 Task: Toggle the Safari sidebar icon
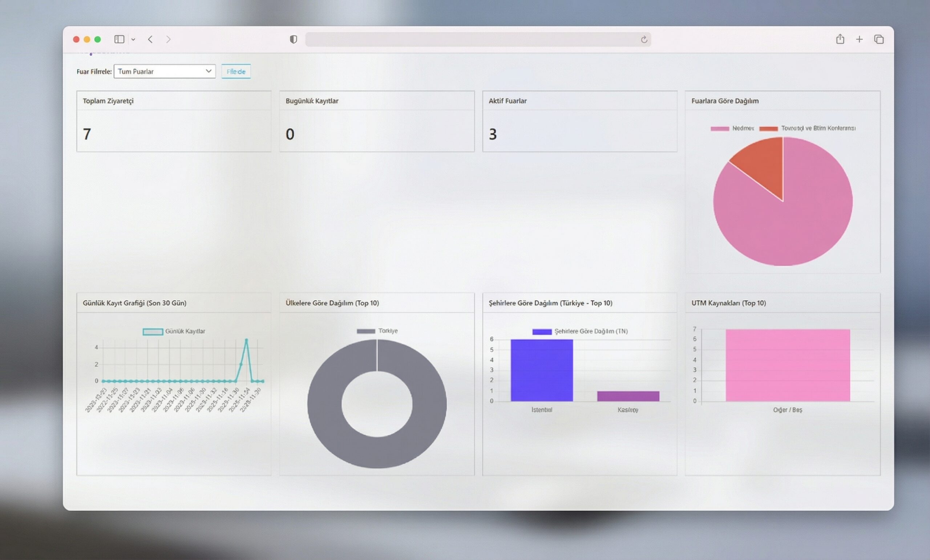[x=119, y=39]
